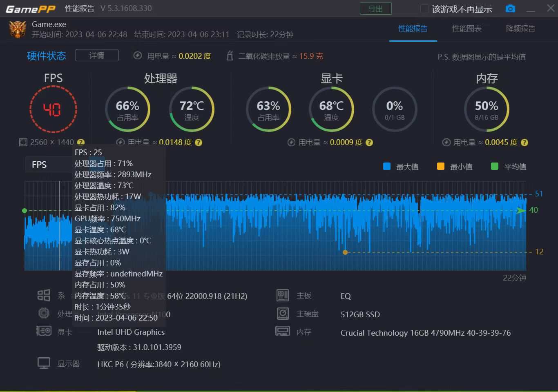Click the HKC P6 display info text
Image resolution: width=558 pixels, height=392 pixels.
point(159,364)
